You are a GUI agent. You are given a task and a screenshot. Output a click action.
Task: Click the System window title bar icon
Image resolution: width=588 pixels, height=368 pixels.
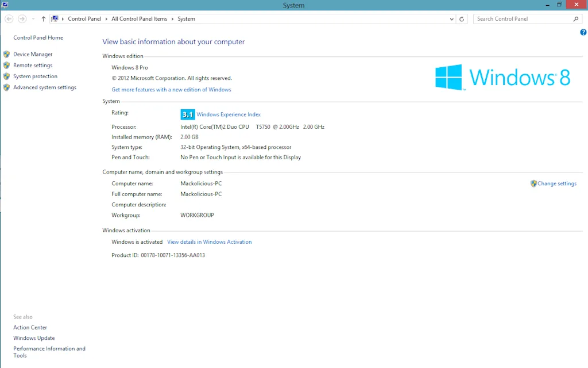click(x=5, y=5)
